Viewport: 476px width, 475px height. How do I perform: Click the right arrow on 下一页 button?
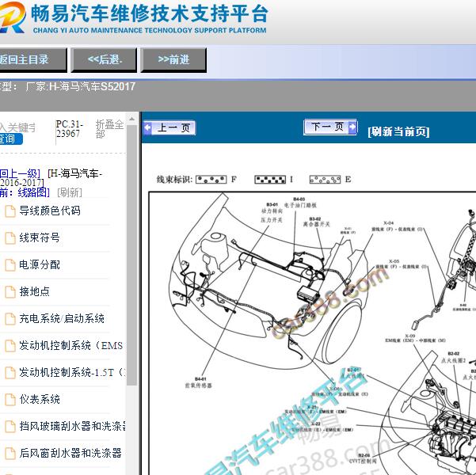coord(352,127)
